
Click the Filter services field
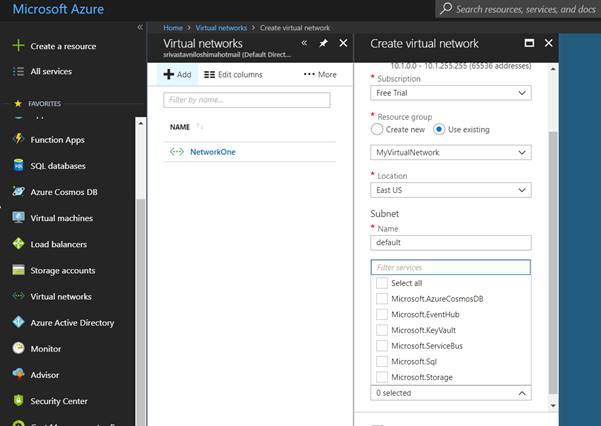click(451, 267)
